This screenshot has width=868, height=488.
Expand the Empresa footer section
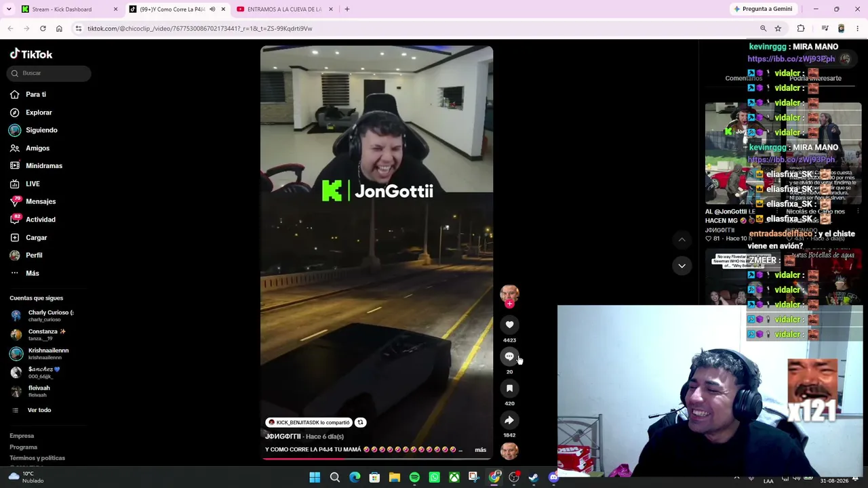[22, 436]
